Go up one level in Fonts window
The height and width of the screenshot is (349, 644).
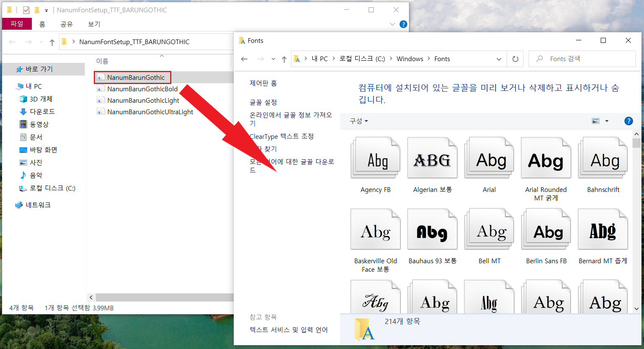tap(284, 59)
